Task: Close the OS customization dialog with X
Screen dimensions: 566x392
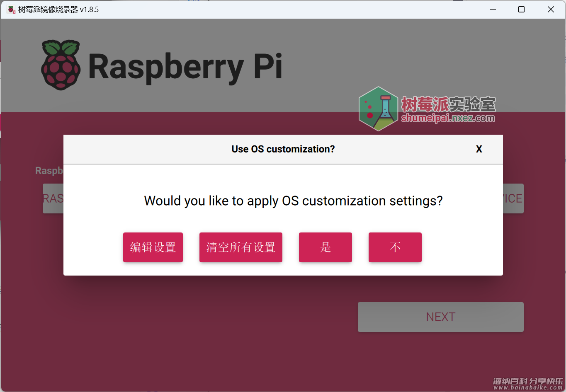Action: [479, 149]
